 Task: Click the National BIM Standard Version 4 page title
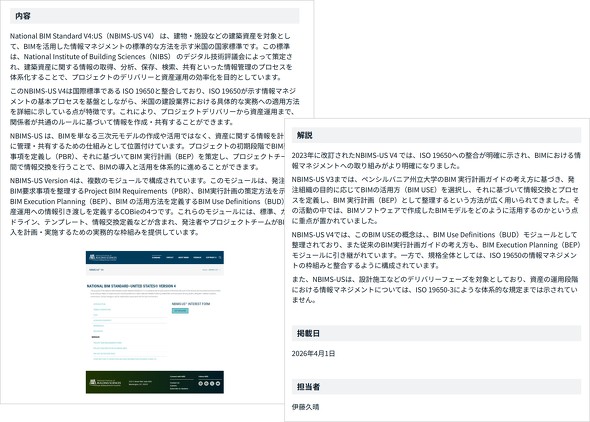click(131, 286)
